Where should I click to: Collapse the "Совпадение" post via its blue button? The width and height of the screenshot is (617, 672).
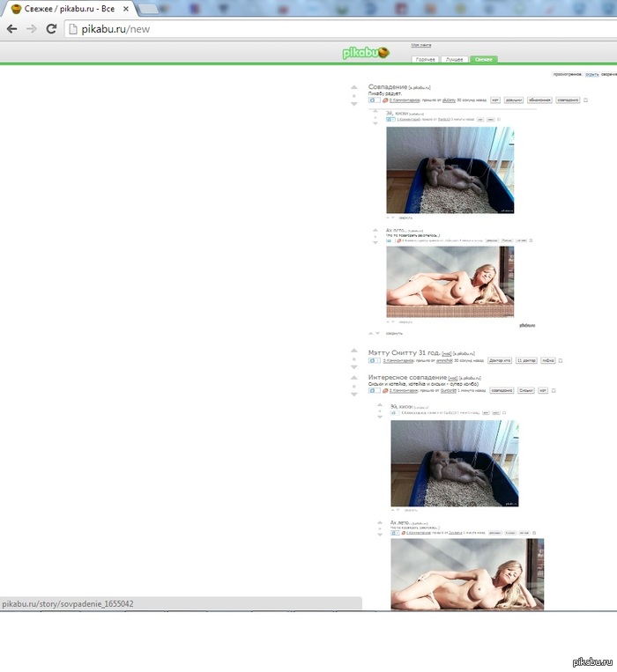374,100
